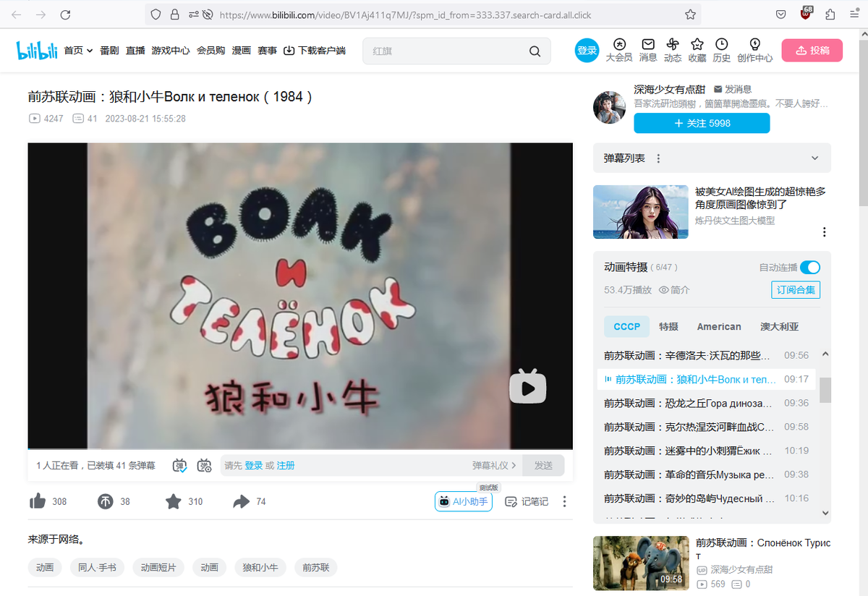Click the 投稿 upload button

812,51
